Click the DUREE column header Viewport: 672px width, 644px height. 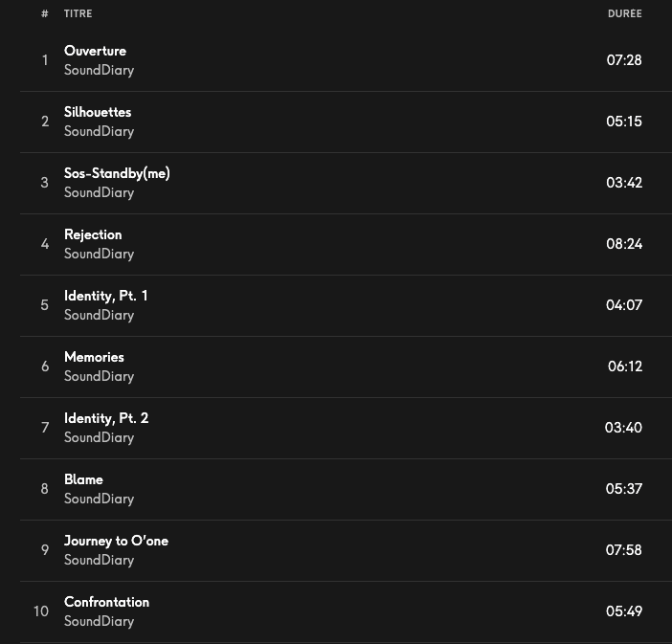click(624, 13)
